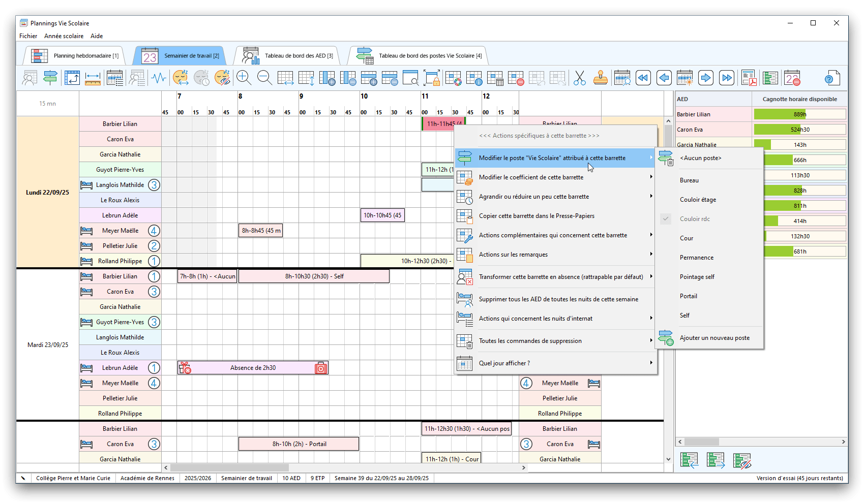Click the ruler measurement icon
The image size is (864, 504).
coord(93,78)
